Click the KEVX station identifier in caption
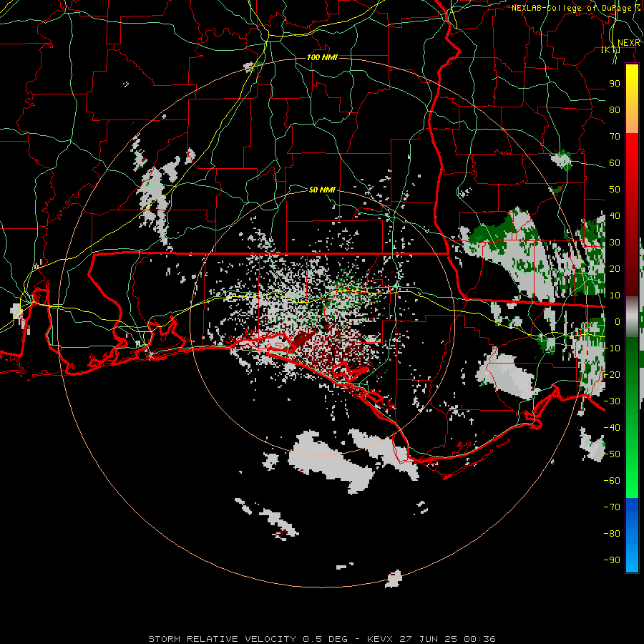The height and width of the screenshot is (644, 644). [380, 639]
